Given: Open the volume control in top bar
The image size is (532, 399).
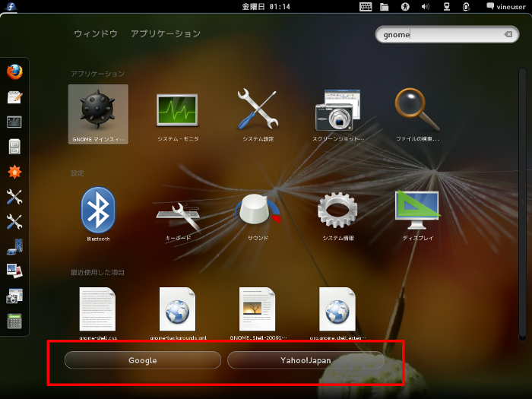Looking at the screenshot, I should 425,6.
